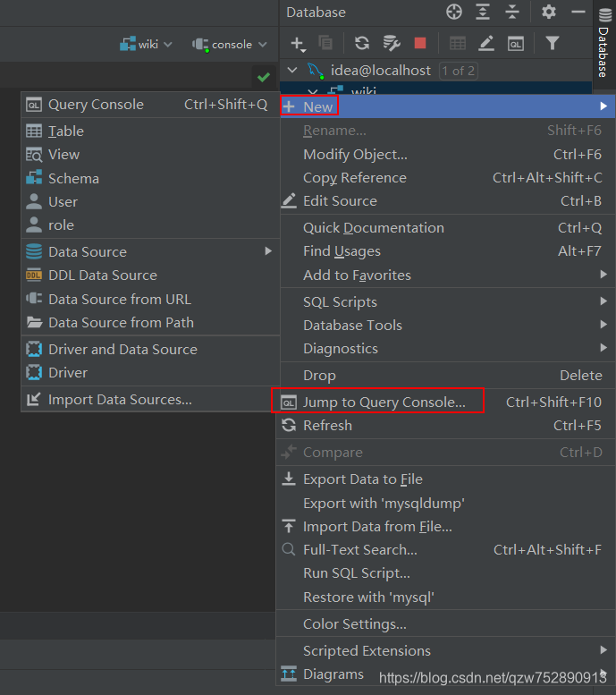Click the Select Opened File target icon
The width and height of the screenshot is (616, 695).
tap(454, 12)
